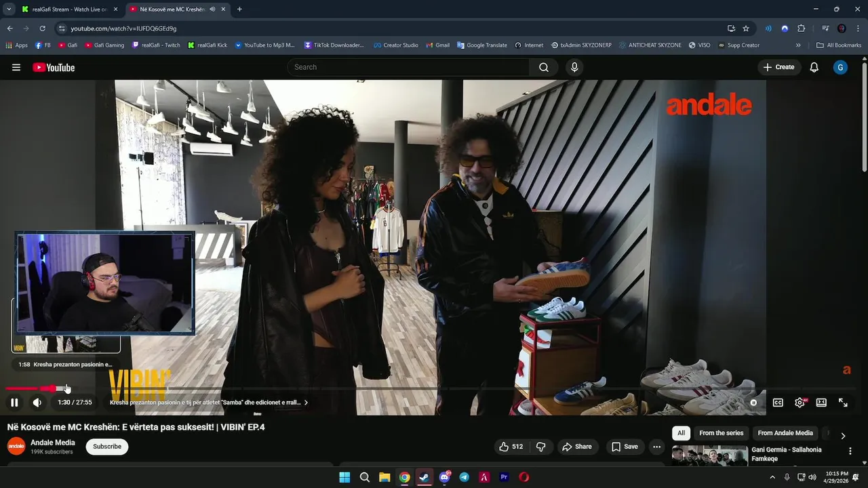Open the Andale Media channel name link

(53, 443)
